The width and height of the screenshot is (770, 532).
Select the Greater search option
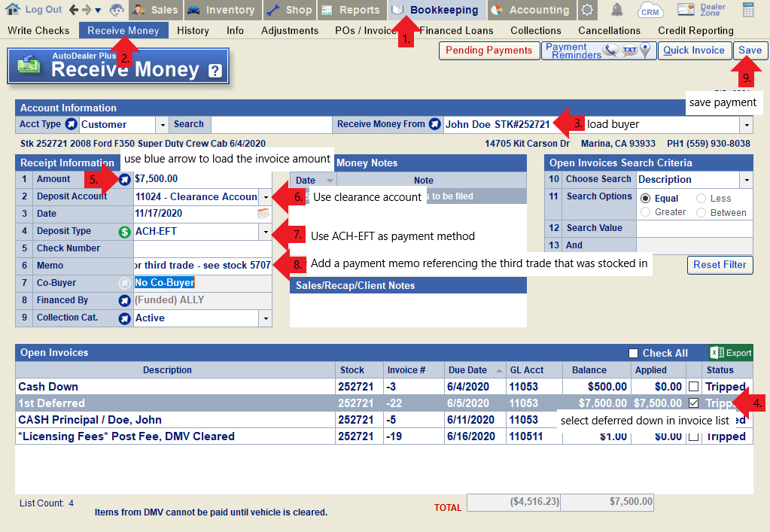tap(646, 212)
